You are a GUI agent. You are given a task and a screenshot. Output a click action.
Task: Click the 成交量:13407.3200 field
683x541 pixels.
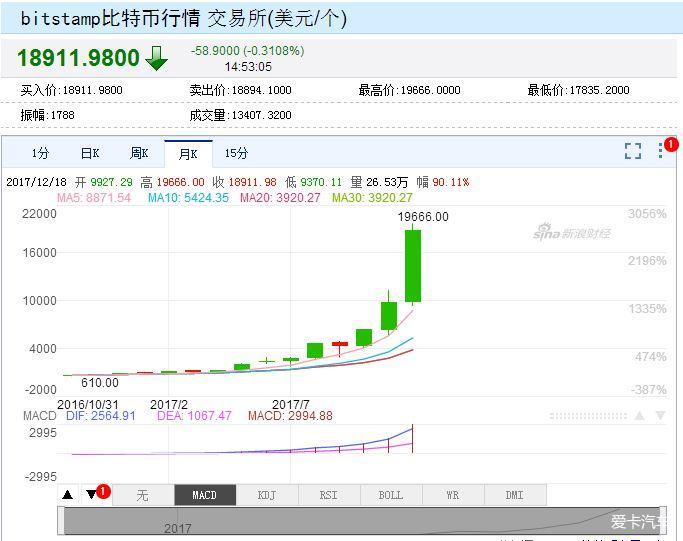240,115
